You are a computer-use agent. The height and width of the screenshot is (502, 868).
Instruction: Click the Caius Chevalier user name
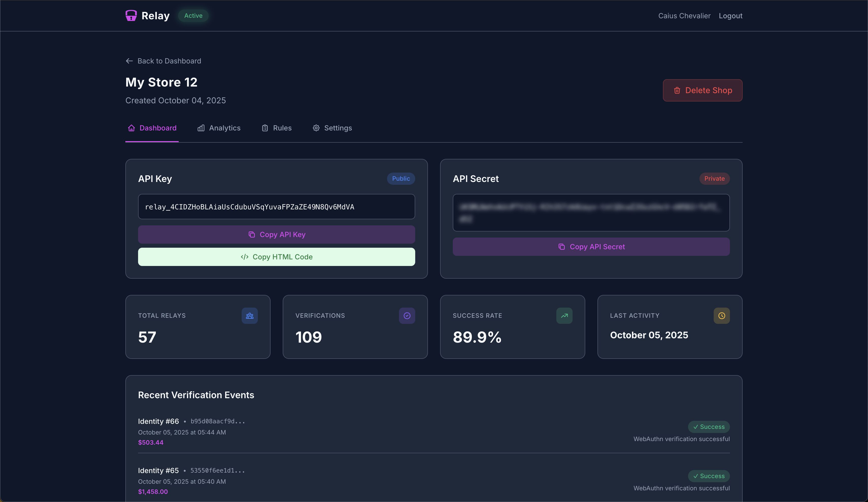coord(684,16)
